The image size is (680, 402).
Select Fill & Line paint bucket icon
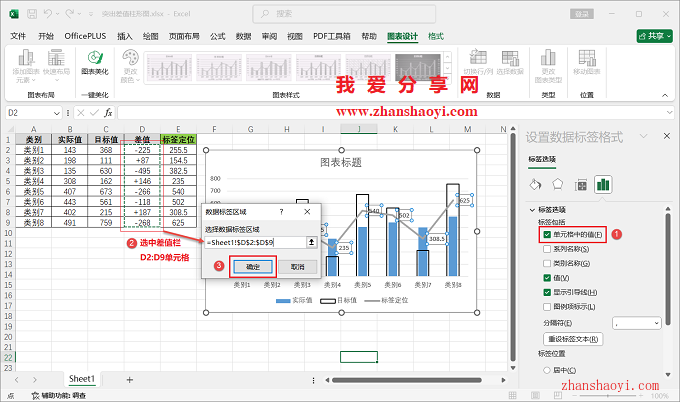pyautogui.click(x=535, y=185)
